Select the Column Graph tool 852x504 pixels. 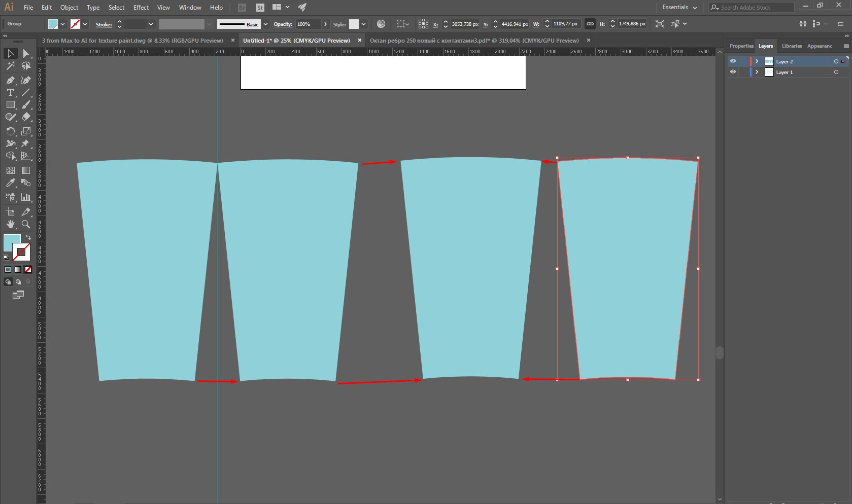[x=26, y=197]
